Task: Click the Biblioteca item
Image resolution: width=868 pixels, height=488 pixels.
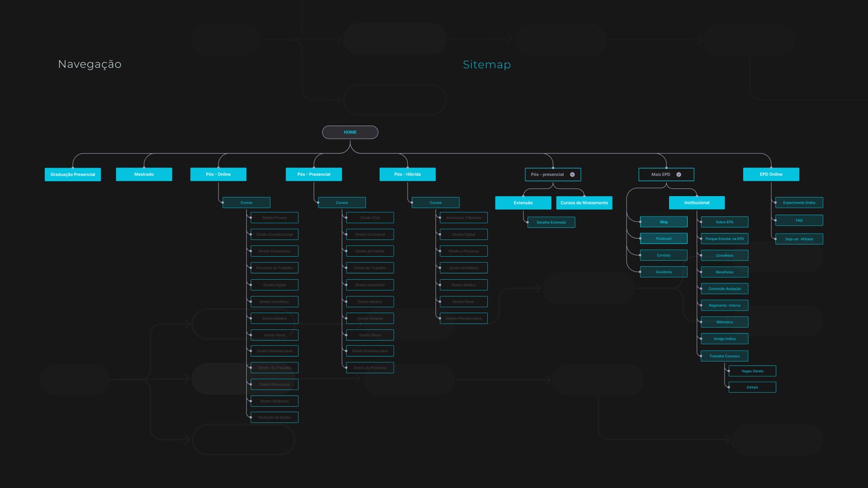Action: (724, 322)
